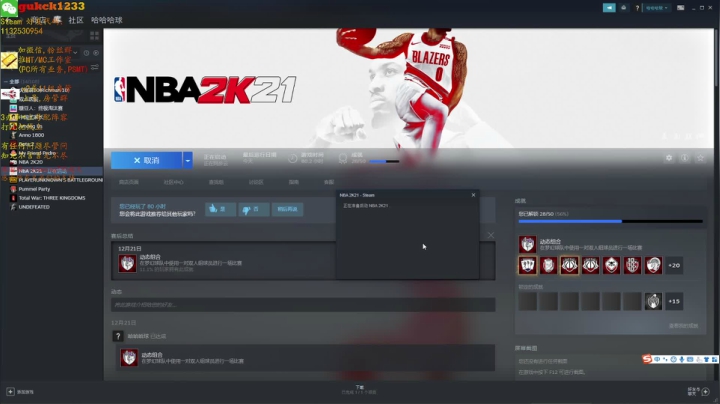This screenshot has width=720, height=404.
Task: Click the WeChat icon at top-left
Action: pos(9,8)
